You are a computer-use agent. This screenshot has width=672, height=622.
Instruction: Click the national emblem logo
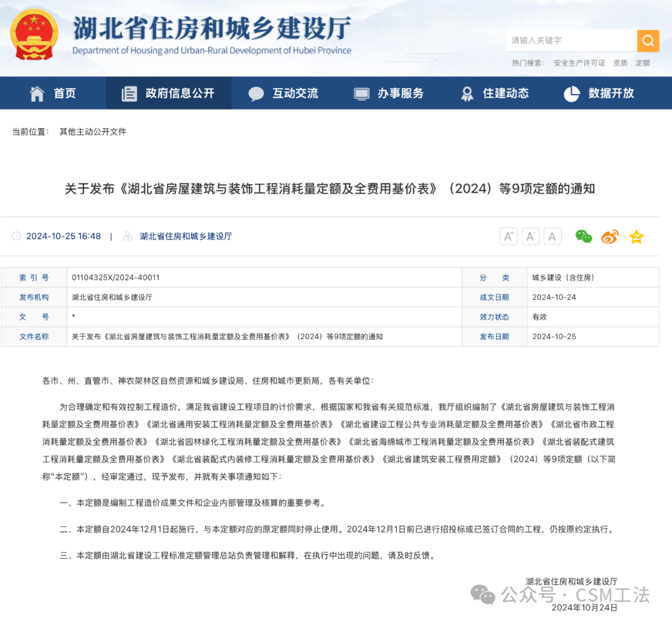tap(34, 35)
